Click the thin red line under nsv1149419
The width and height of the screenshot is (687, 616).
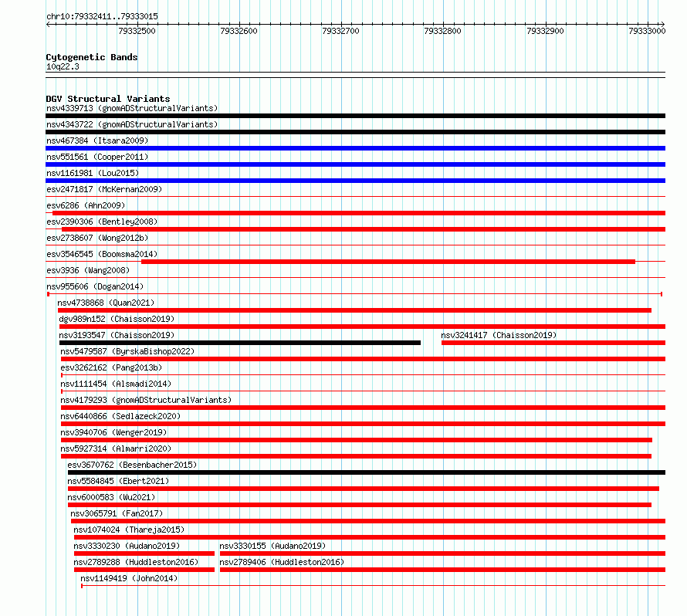pyautogui.click(x=374, y=586)
